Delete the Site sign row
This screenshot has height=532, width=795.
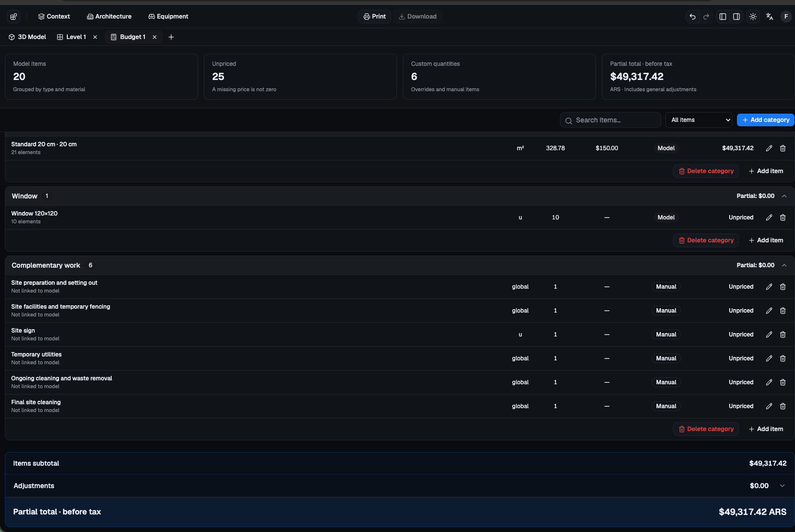click(783, 335)
